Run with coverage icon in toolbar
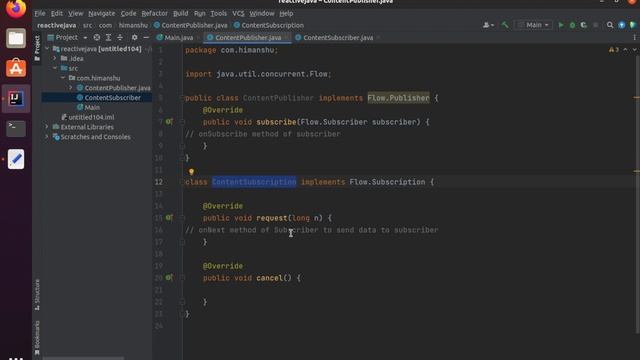This screenshot has width=640, height=360. point(584,25)
